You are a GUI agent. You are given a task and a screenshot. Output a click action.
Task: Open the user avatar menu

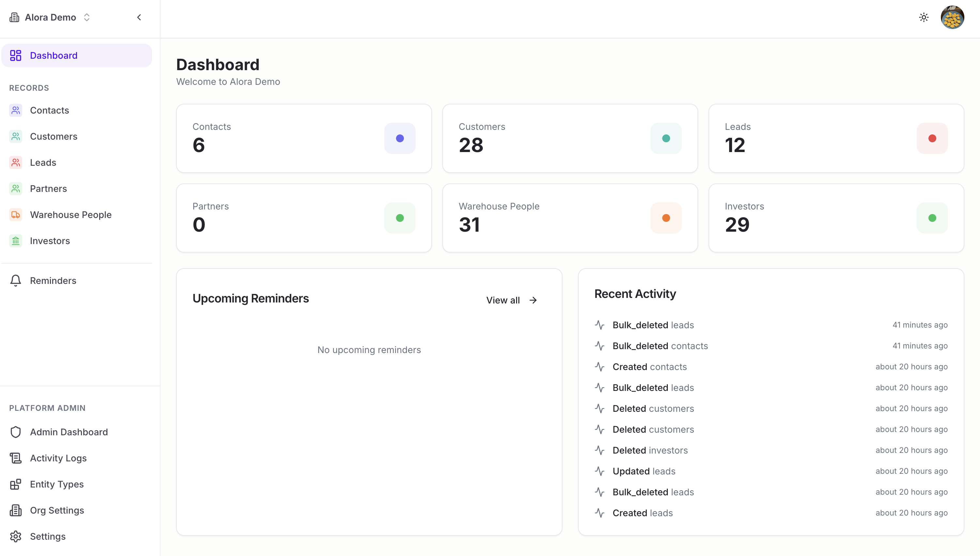pos(952,17)
